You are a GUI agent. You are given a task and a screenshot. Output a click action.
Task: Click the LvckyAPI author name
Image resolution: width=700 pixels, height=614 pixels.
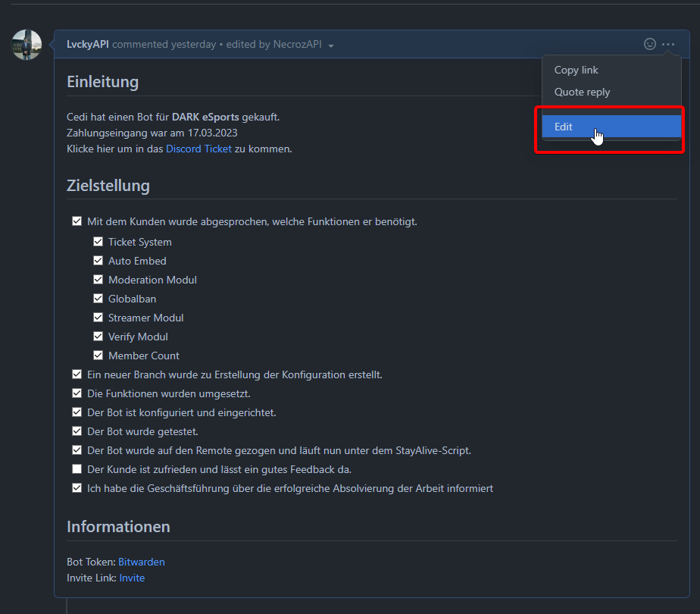(x=88, y=45)
